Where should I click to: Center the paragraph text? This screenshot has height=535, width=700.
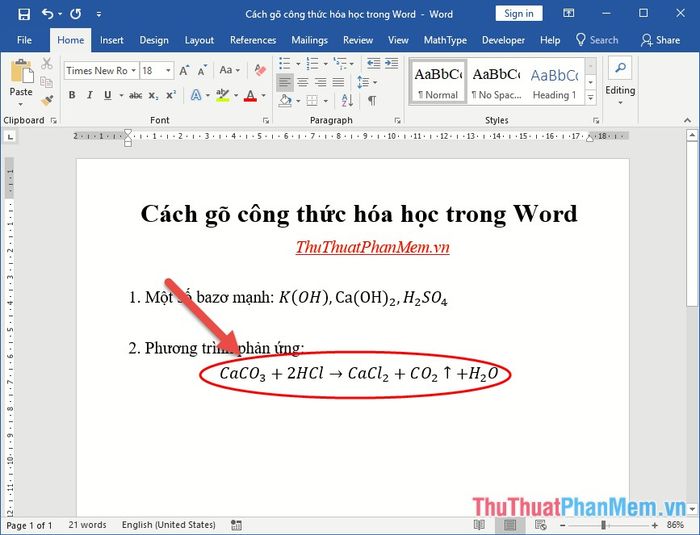[x=303, y=82]
